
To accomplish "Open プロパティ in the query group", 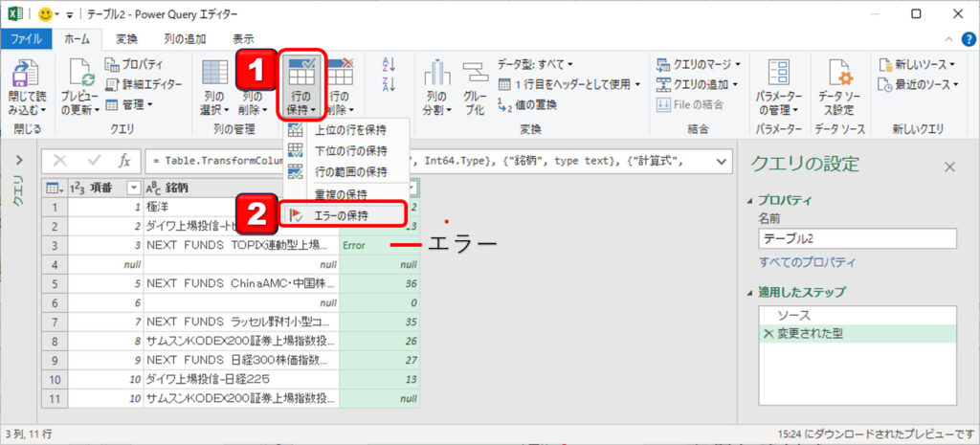I will point(133,64).
